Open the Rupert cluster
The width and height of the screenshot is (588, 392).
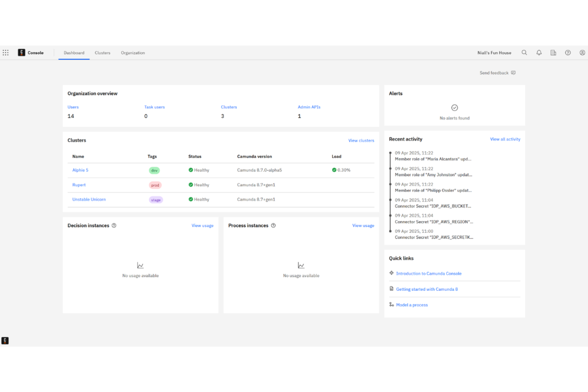click(79, 185)
